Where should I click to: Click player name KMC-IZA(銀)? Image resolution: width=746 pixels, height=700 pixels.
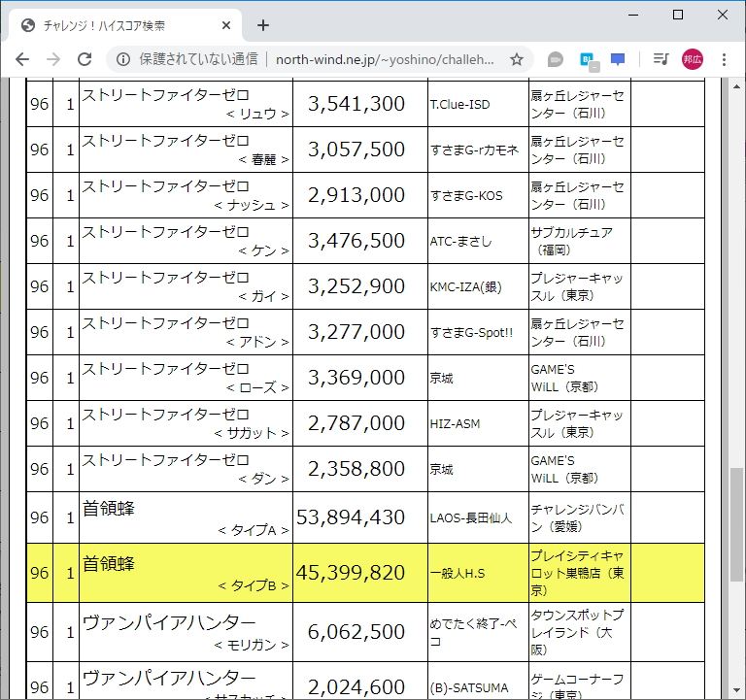click(x=466, y=287)
